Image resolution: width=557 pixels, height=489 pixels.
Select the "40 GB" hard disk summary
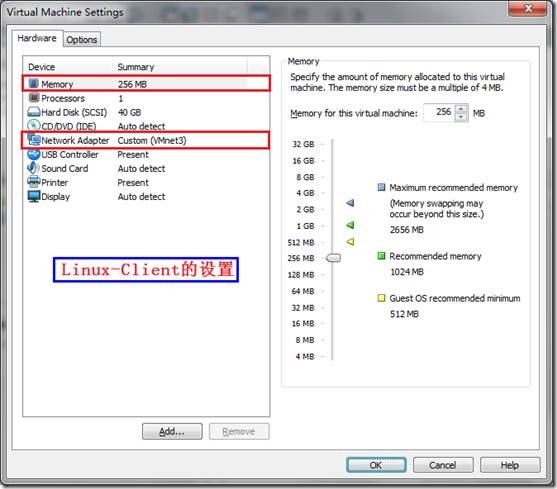130,112
